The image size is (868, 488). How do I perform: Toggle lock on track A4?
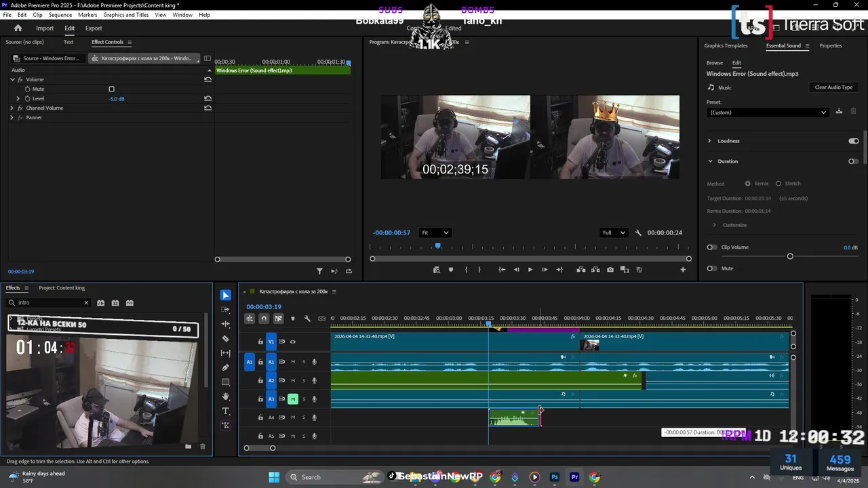(x=260, y=418)
